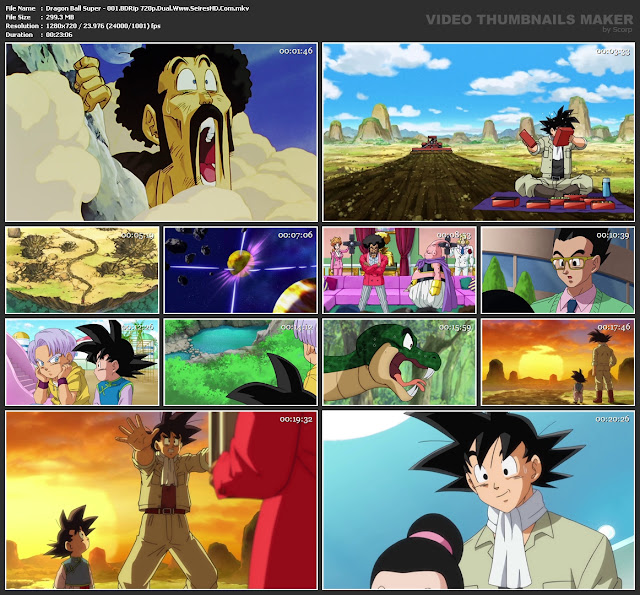The height and width of the screenshot is (595, 640).
Task: Click the file size value 299.3 MB
Action: tap(60, 17)
